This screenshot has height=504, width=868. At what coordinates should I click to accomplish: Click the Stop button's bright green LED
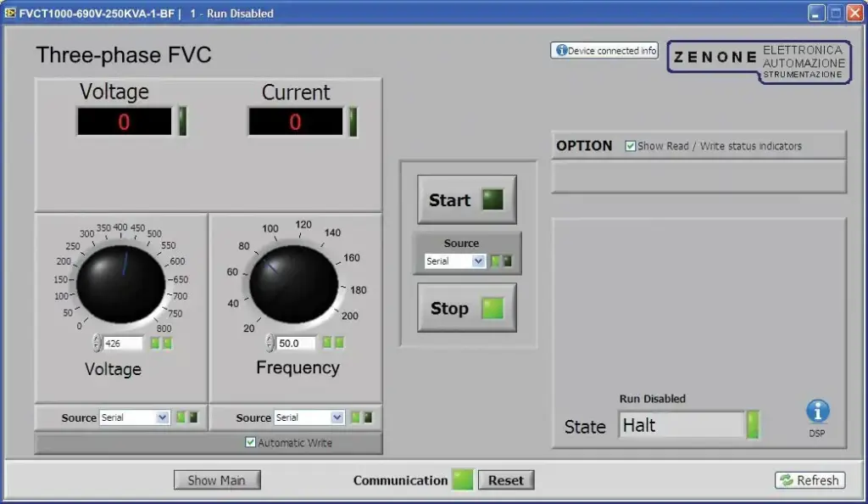coord(492,308)
